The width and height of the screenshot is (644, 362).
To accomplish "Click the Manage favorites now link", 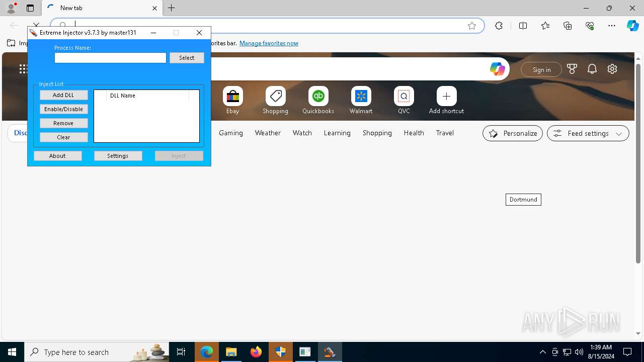I will click(269, 43).
